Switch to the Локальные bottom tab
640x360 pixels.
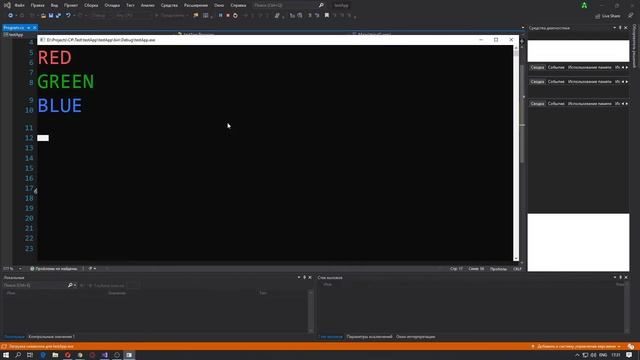14,337
